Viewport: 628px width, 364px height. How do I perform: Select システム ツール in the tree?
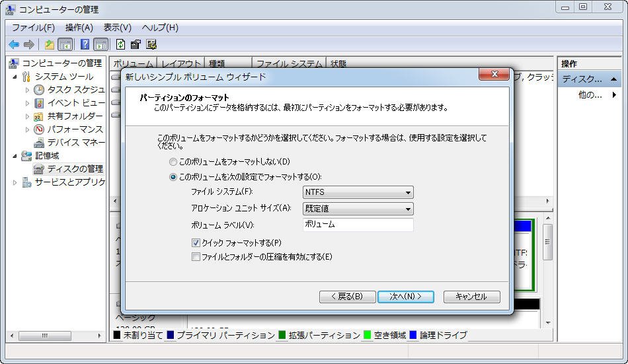(x=64, y=76)
